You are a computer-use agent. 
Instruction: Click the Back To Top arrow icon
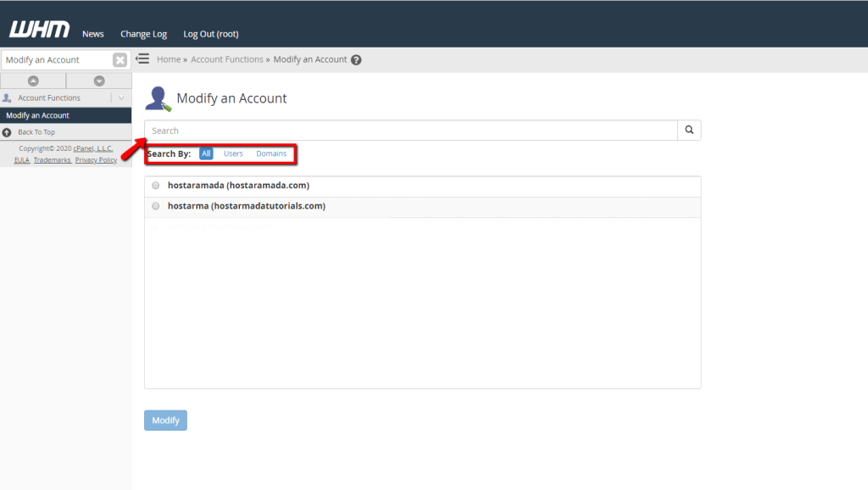coord(8,131)
